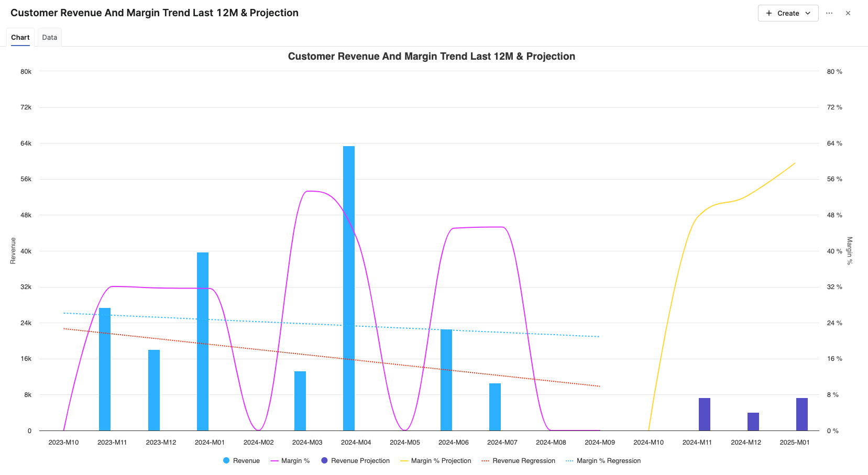Image resolution: width=868 pixels, height=475 pixels.
Task: Open the Create dropdown button
Action: click(x=787, y=13)
